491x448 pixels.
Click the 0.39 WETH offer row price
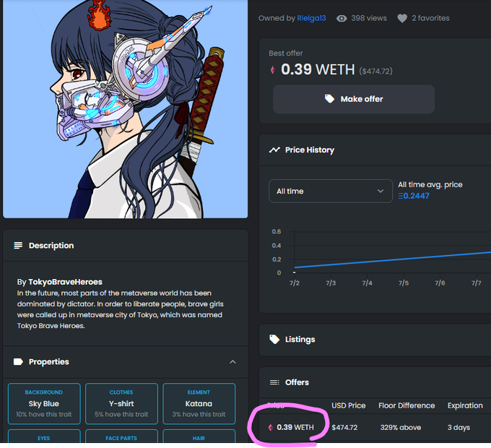[295, 427]
